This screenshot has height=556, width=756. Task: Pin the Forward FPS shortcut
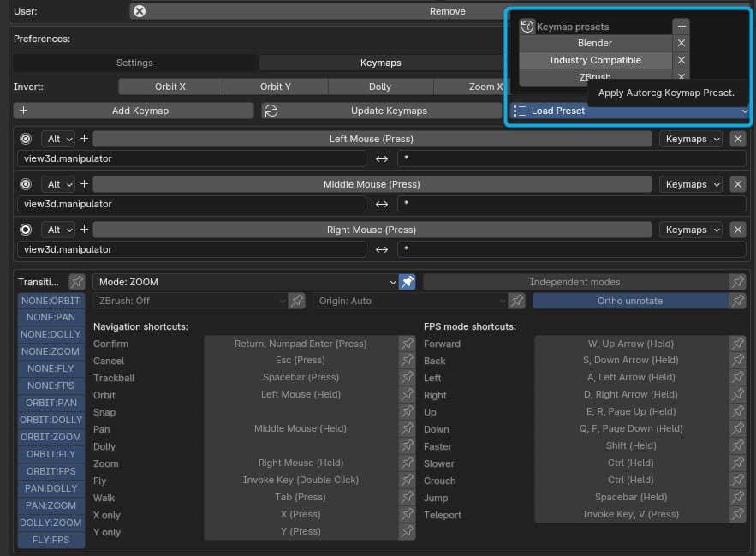[x=738, y=344]
